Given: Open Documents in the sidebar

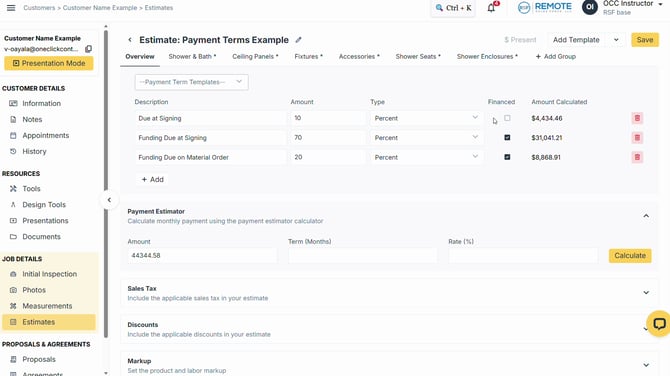Looking at the screenshot, I should 41,237.
